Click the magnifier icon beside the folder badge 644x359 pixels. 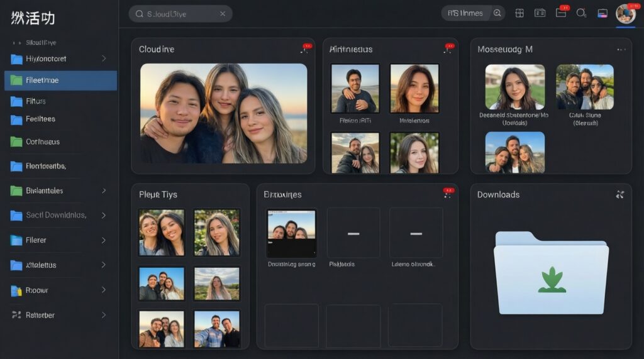coord(581,13)
